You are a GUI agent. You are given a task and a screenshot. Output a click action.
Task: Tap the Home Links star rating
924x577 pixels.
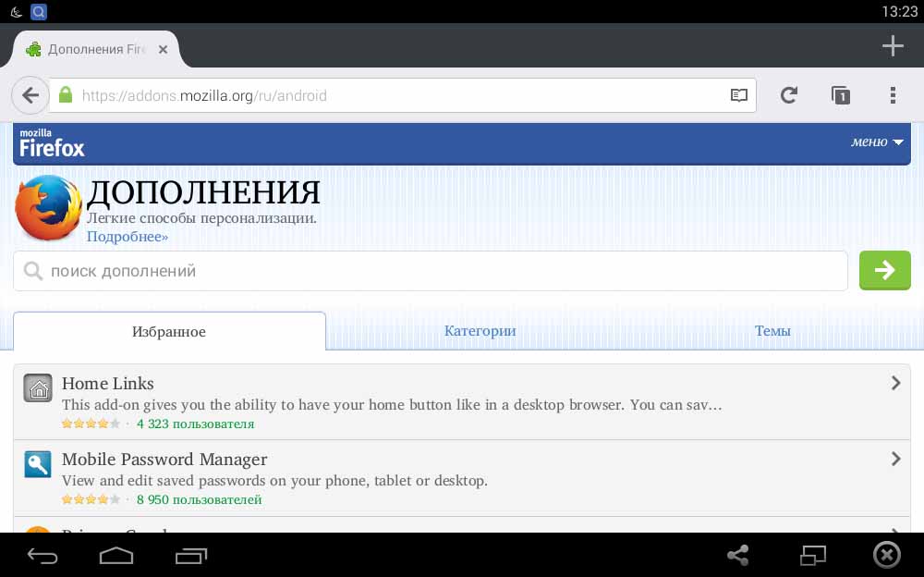tap(91, 424)
